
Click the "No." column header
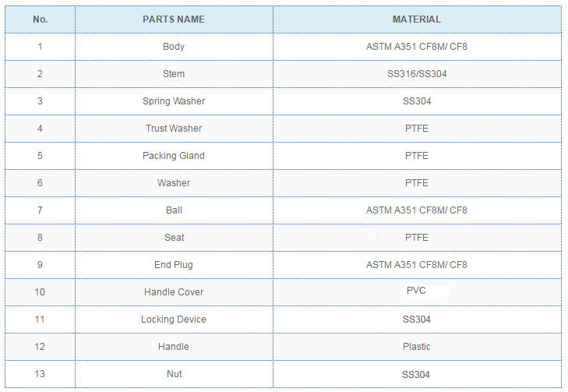tap(41, 19)
